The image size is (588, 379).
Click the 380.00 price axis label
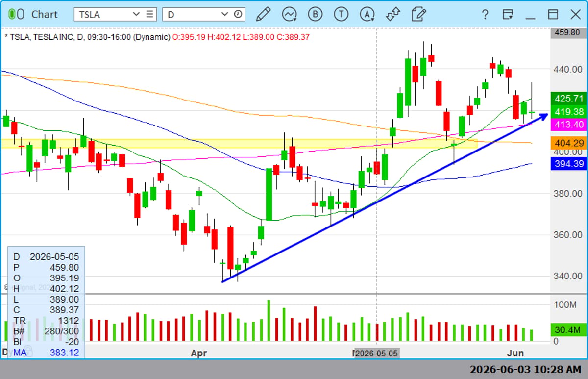pos(567,193)
